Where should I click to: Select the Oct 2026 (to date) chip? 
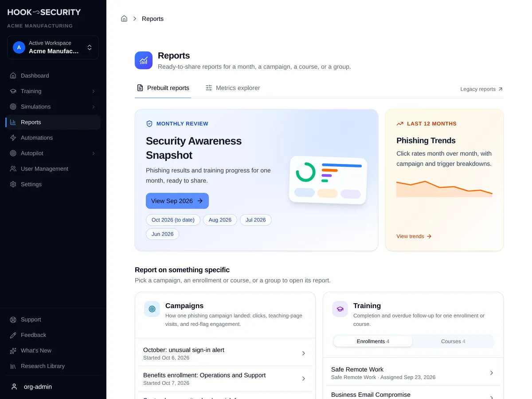[173, 220]
